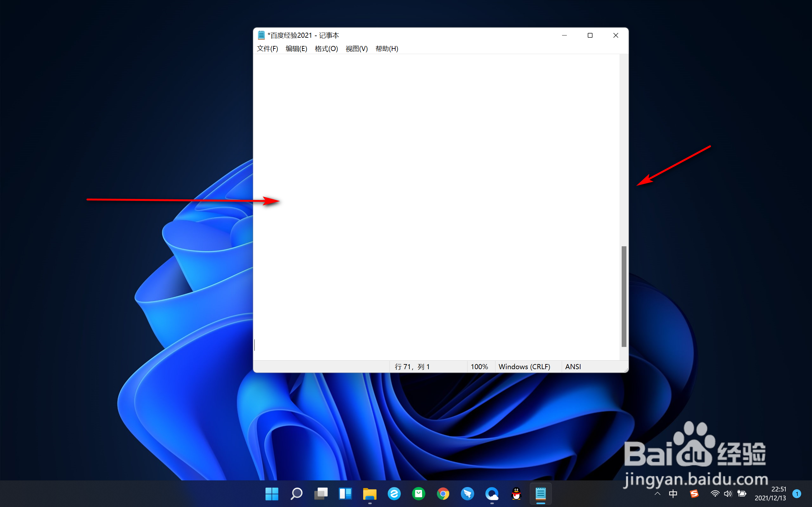Open the 编辑(E) menu
This screenshot has height=507, width=812.
tap(296, 48)
